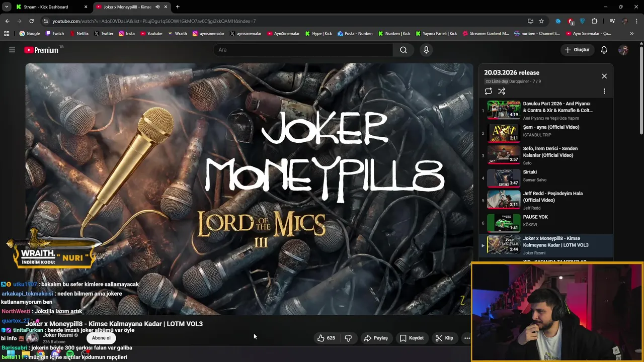Like the video with 625 likes
Viewport: 644px width, 362px height.
[x=326, y=338]
